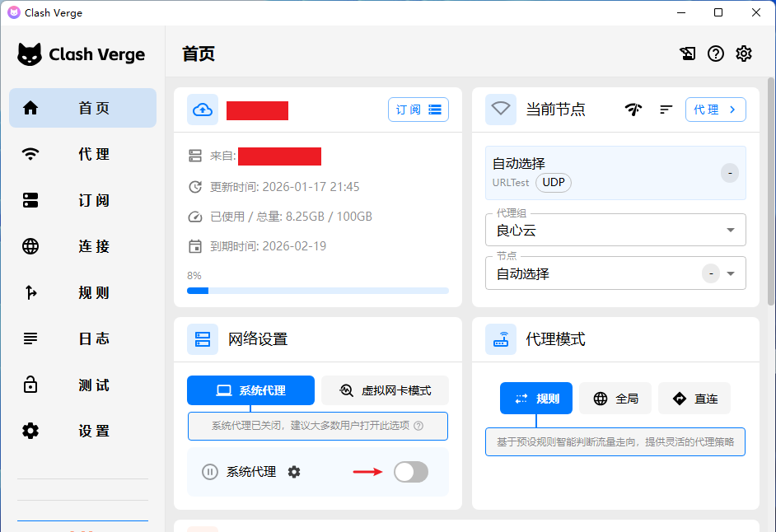Select 全局 global proxy mode

pyautogui.click(x=615, y=399)
